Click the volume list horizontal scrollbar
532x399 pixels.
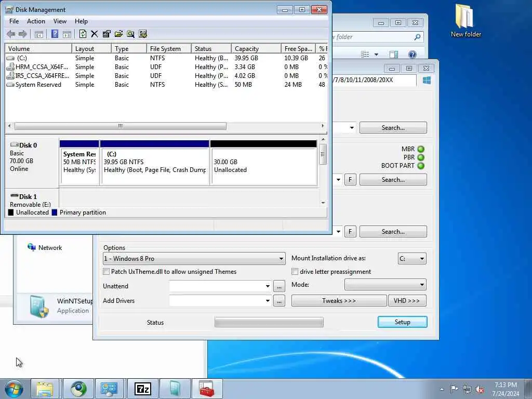click(x=121, y=126)
